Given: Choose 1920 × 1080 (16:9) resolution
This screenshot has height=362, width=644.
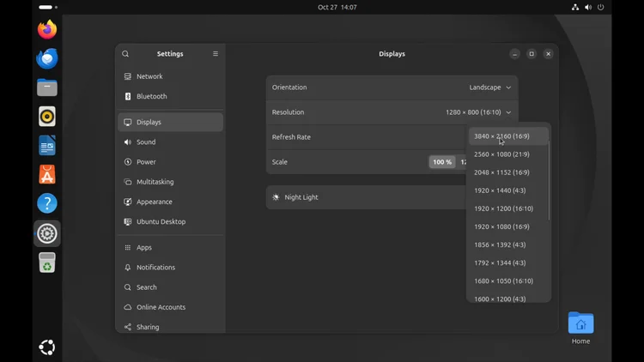Looking at the screenshot, I should [x=508, y=226].
